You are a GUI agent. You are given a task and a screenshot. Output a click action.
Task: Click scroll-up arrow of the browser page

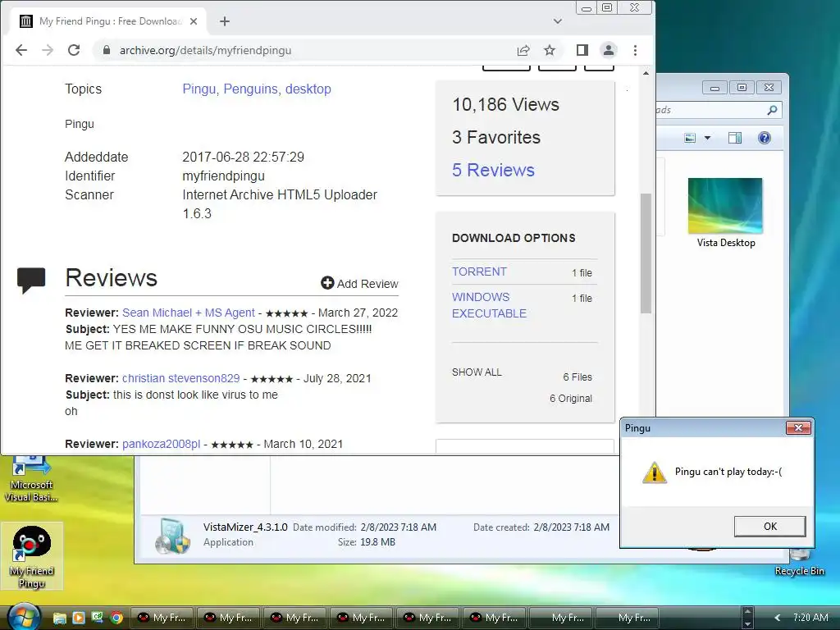[x=646, y=73]
